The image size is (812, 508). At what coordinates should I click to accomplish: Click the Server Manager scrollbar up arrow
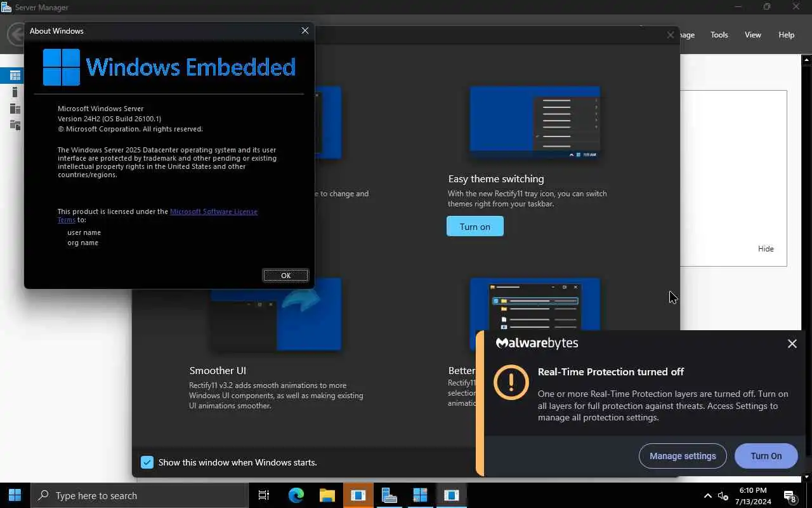tap(807, 60)
